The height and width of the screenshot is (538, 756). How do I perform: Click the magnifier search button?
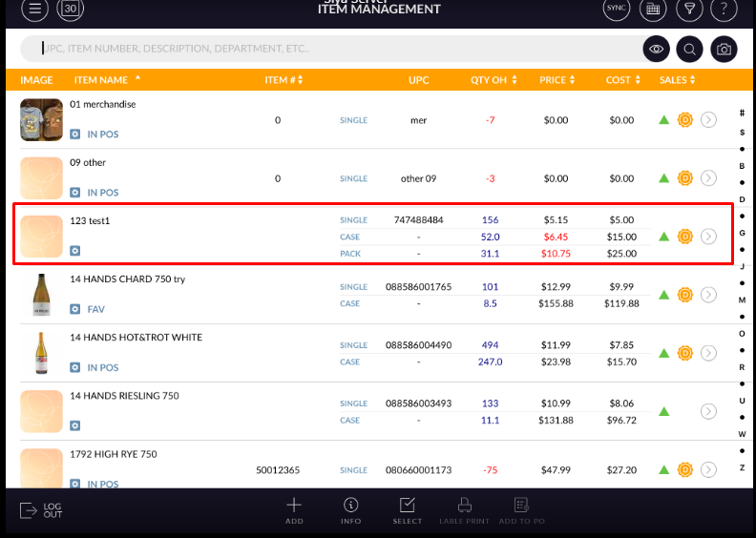tap(690, 49)
